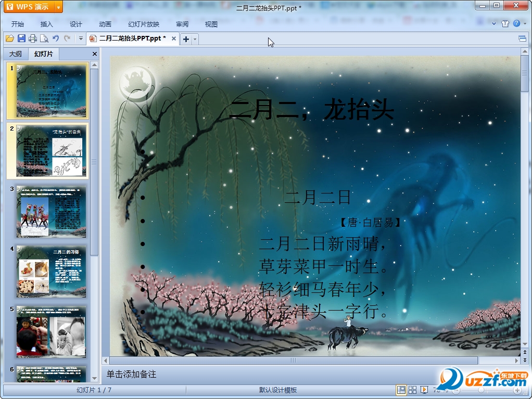Click thumbnail pane scroll down arrow
Screen dimensions: 532x399
coord(95,378)
